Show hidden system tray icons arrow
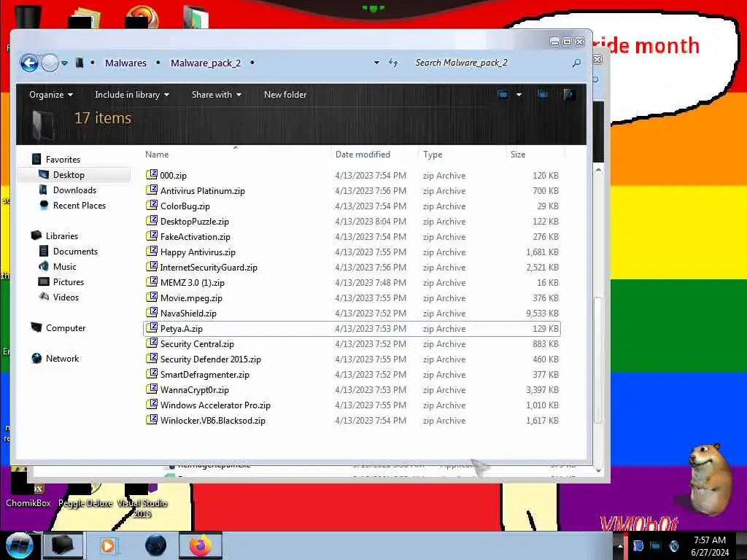 point(620,545)
